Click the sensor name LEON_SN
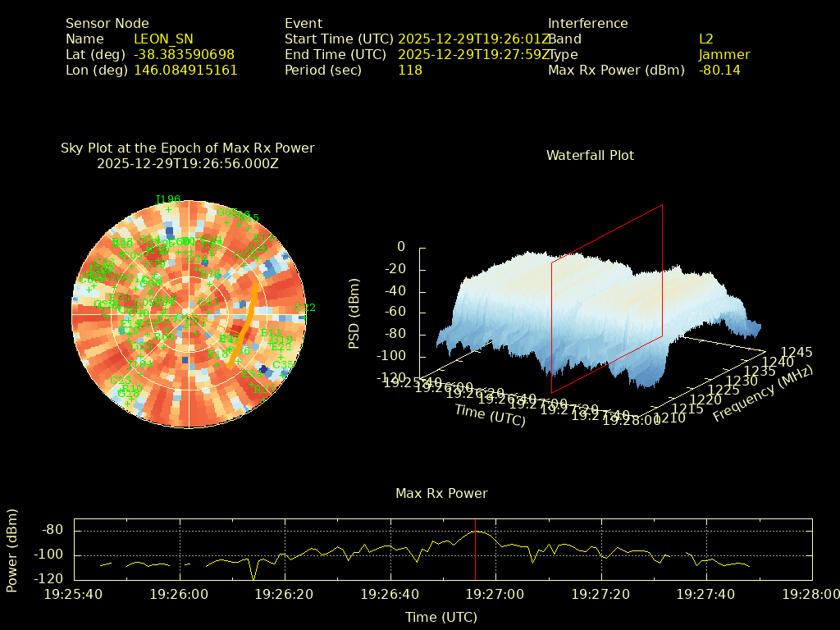The width and height of the screenshot is (840, 630). pyautogui.click(x=163, y=39)
